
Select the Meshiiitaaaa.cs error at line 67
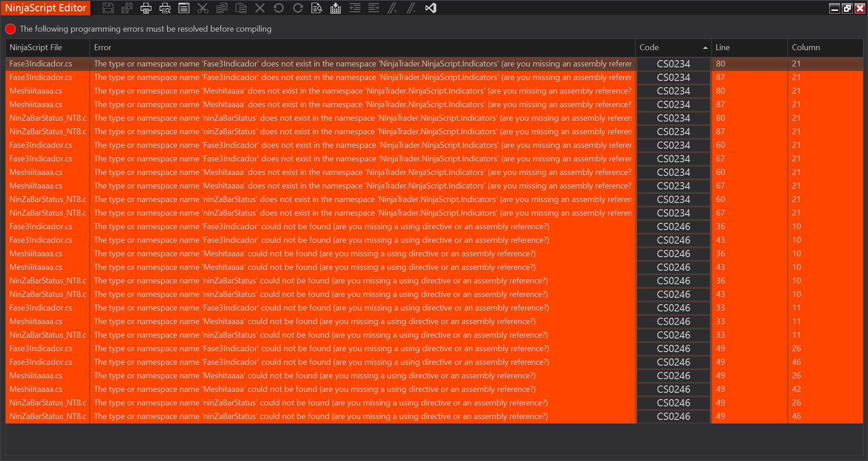coord(434,186)
